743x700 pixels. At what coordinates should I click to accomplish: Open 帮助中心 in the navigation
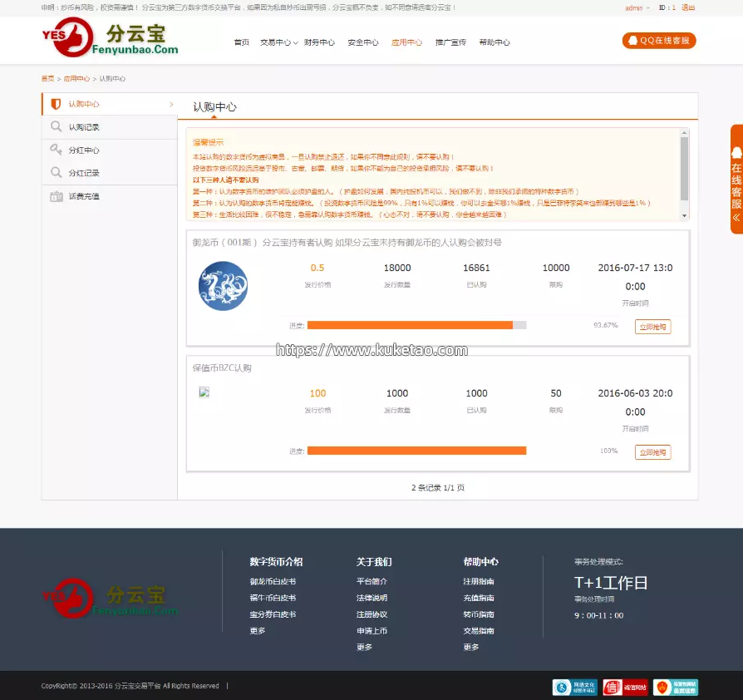(495, 42)
